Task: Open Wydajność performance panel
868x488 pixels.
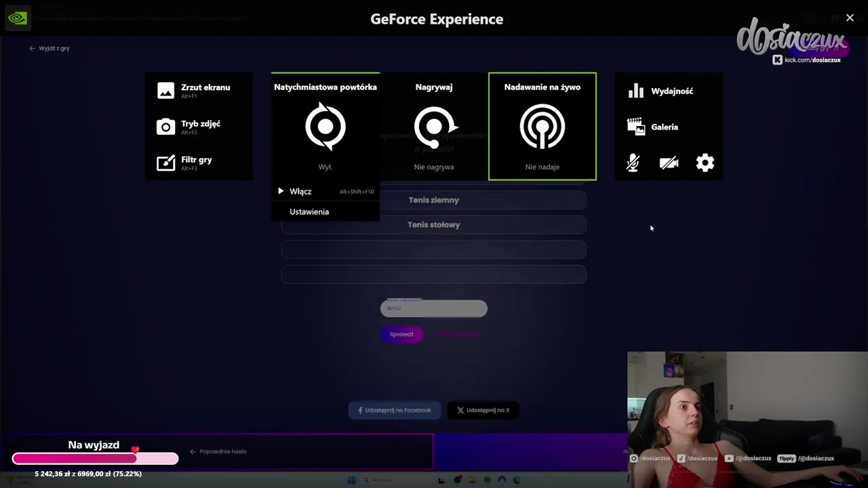Action: pos(660,91)
